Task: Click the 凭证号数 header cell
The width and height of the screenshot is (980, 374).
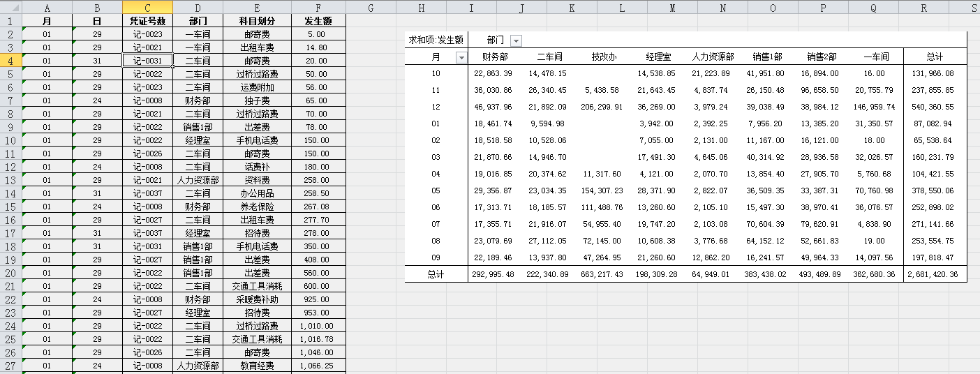Action: pyautogui.click(x=147, y=21)
